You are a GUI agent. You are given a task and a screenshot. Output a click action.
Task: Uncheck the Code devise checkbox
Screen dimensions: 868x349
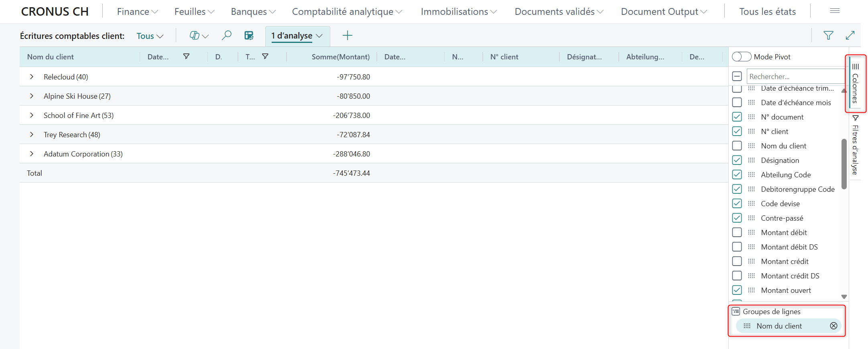coord(737,204)
